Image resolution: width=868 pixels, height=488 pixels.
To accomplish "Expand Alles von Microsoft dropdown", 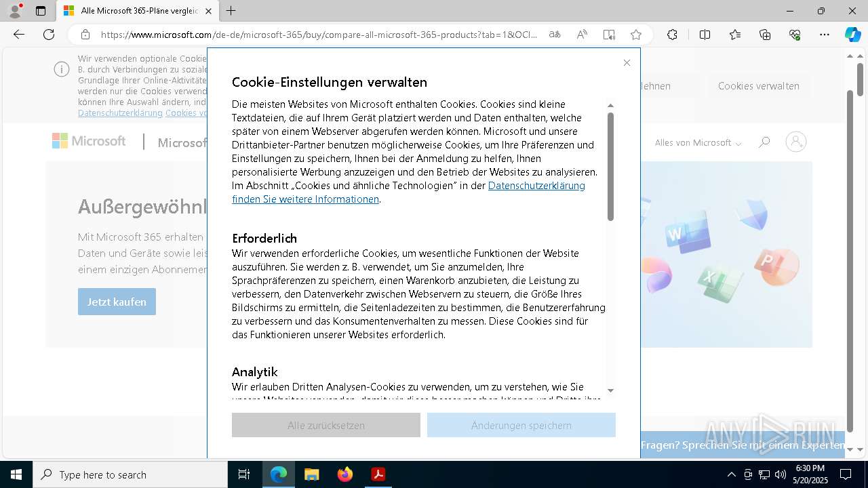I will pos(698,142).
